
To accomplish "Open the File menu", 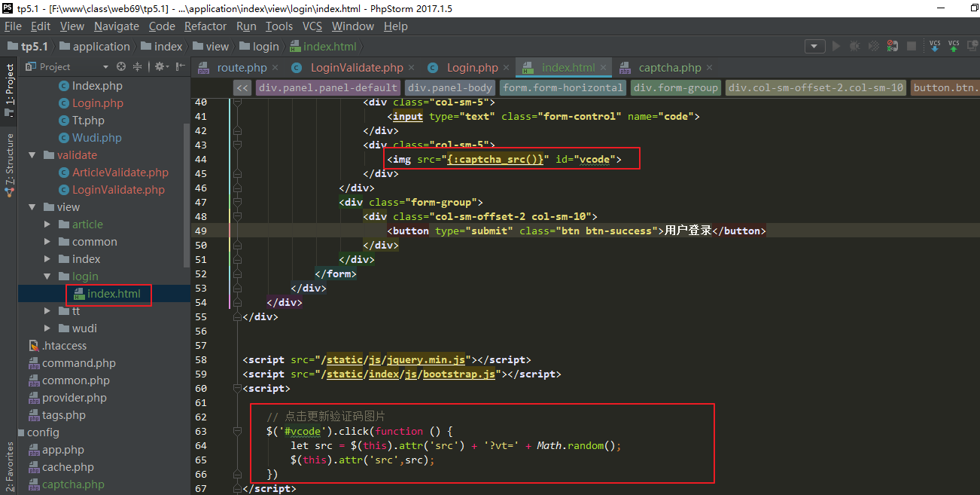I will pos(13,26).
